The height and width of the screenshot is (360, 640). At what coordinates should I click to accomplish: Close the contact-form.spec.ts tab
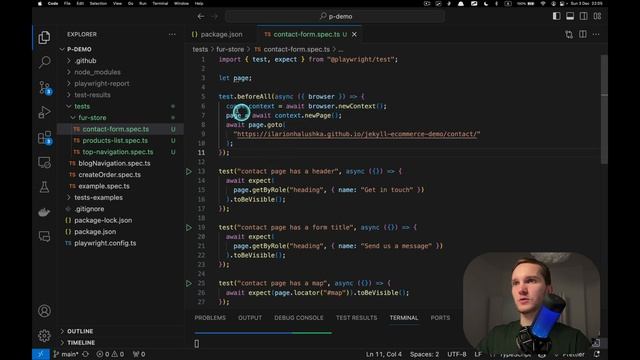(x=354, y=34)
